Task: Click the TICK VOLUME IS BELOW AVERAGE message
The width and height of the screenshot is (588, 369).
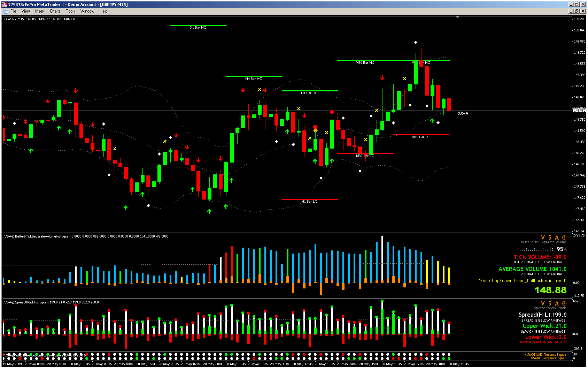Action: tap(539, 262)
